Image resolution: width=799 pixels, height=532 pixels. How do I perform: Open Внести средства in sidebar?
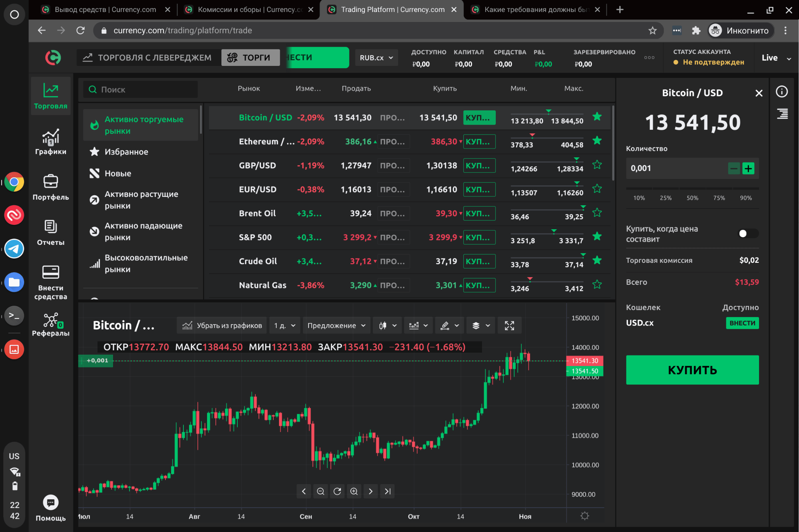[51, 282]
